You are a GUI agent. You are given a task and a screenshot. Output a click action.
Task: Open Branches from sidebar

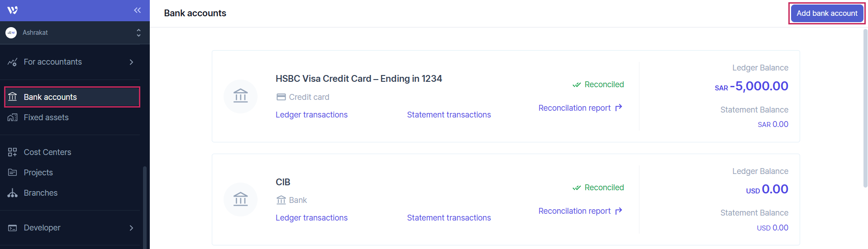click(40, 193)
